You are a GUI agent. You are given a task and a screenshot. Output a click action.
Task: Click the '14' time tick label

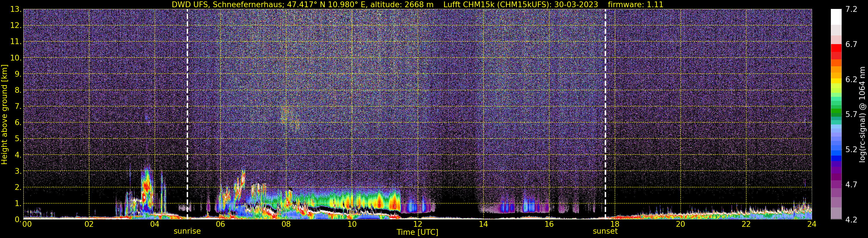point(483,224)
